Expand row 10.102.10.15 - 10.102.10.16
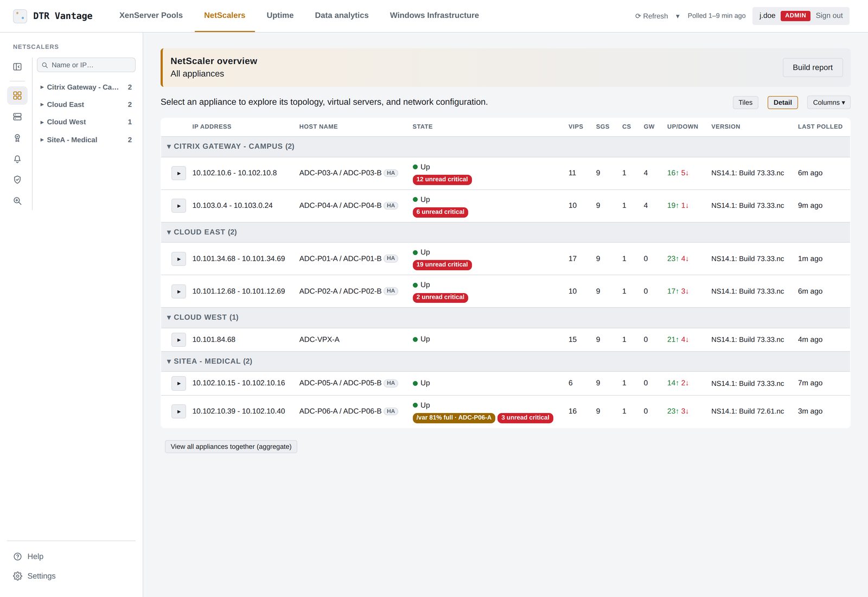Image resolution: width=868 pixels, height=597 pixels. coord(178,383)
